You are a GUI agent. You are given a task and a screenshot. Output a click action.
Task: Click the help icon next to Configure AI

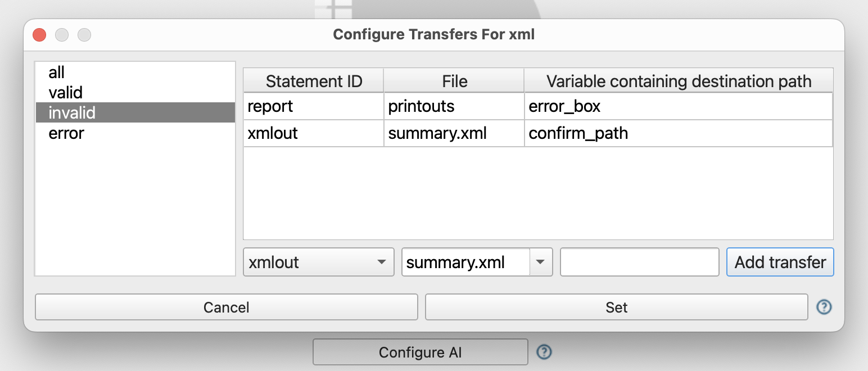[544, 352]
